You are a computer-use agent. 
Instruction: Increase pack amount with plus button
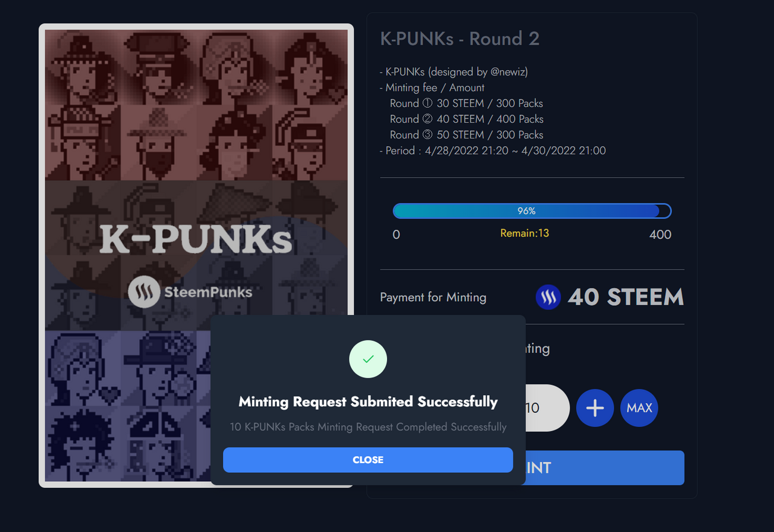595,408
